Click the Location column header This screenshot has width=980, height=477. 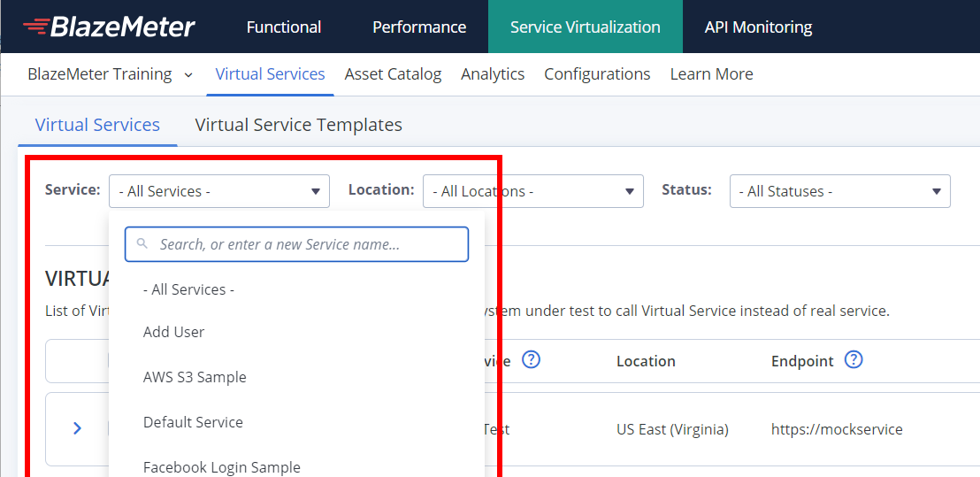646,361
